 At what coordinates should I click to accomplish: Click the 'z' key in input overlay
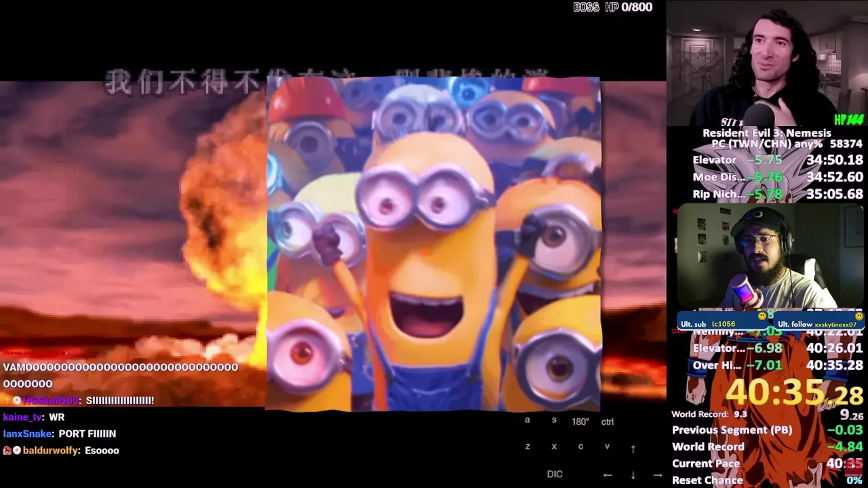(527, 446)
